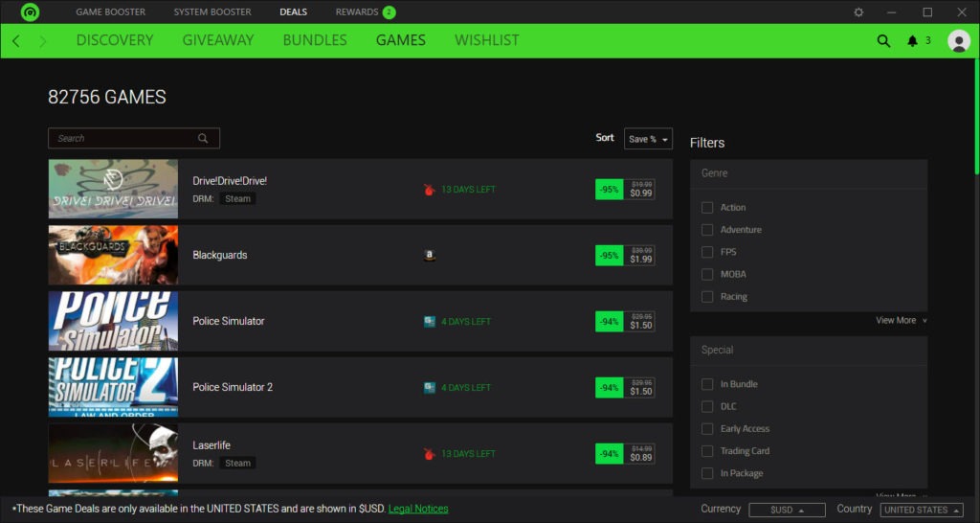Check the Trading Card filter
The width and height of the screenshot is (980, 523).
(707, 451)
